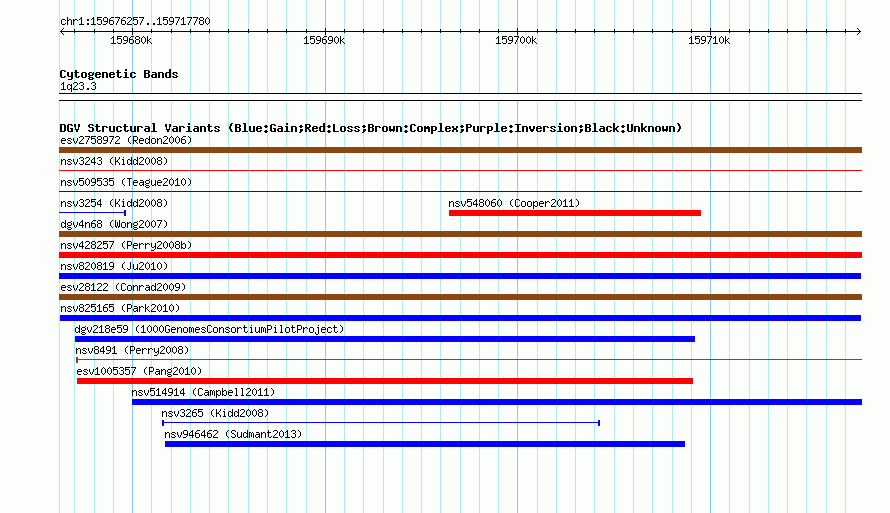Open the nsv8491 (Perry2008) label
The height and width of the screenshot is (513, 890).
coord(132,350)
